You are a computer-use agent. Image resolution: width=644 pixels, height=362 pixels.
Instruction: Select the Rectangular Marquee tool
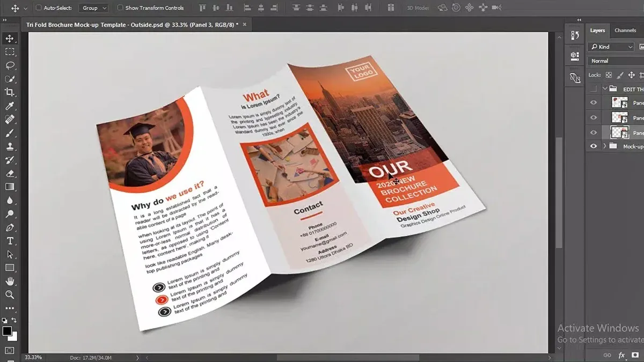click(x=10, y=52)
